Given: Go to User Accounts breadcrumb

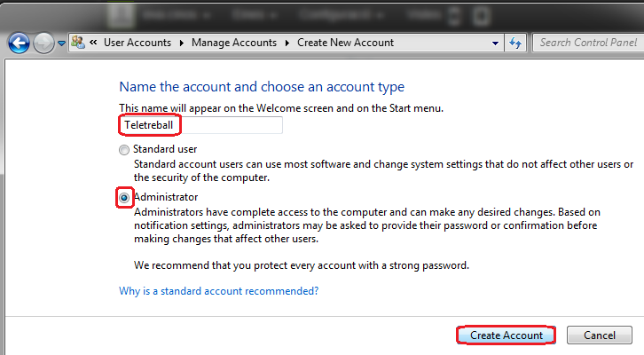Looking at the screenshot, I should 138,43.
